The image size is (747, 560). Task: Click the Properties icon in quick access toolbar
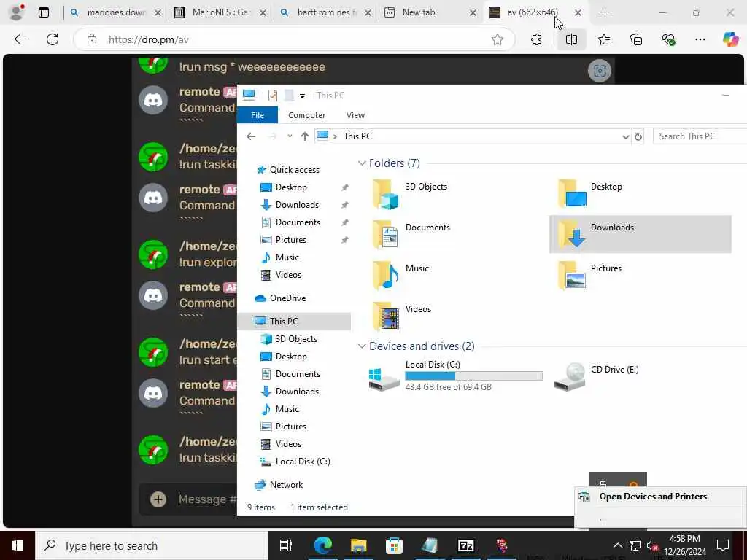coord(273,96)
